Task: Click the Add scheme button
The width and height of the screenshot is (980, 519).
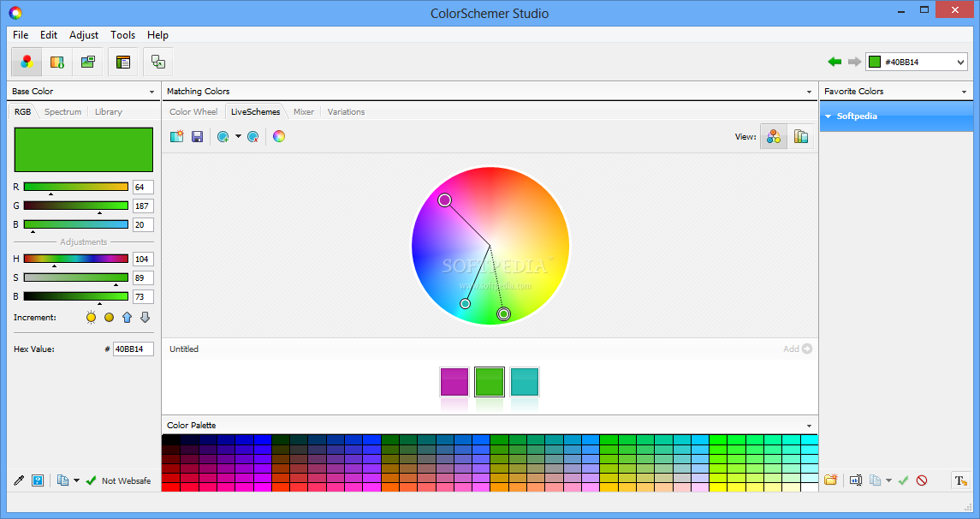Action: coord(798,349)
